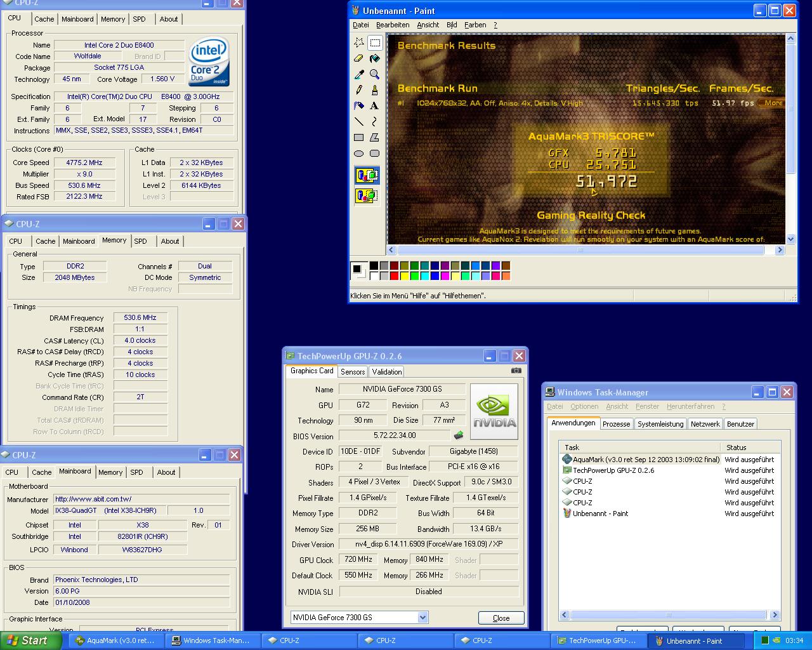Open the Mainboard tab in the top CPU-Z window
Viewport: 812px width, 650px height.
tap(77, 19)
